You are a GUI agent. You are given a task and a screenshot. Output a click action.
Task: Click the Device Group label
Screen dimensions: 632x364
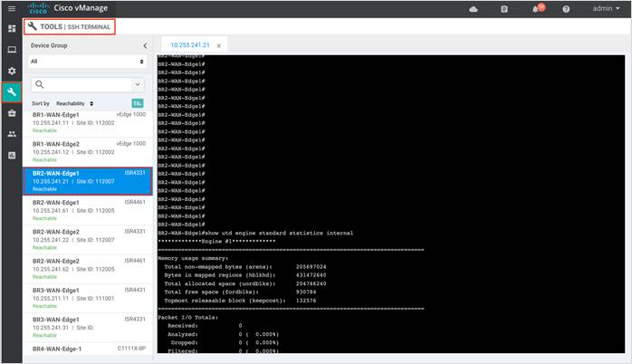pos(49,45)
